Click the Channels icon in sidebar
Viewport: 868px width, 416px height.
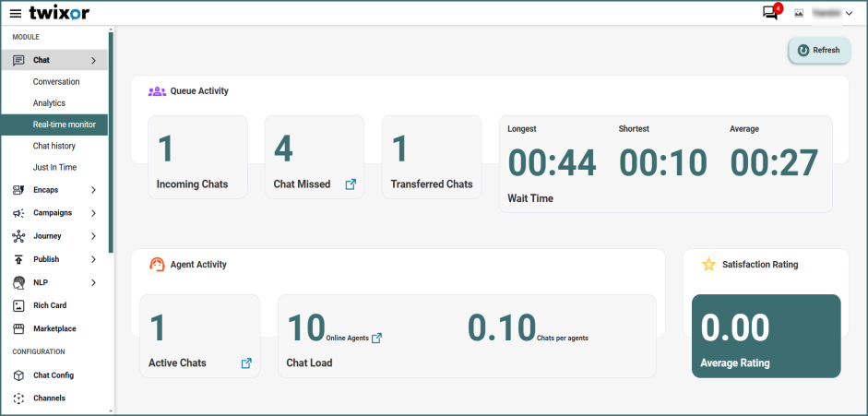18,398
